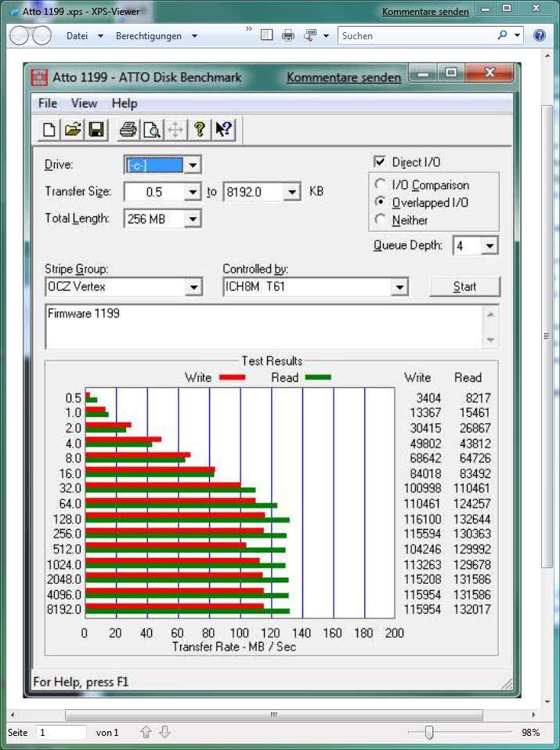Start search with the magnifier icon
This screenshot has height=750, width=560.
click(x=502, y=35)
